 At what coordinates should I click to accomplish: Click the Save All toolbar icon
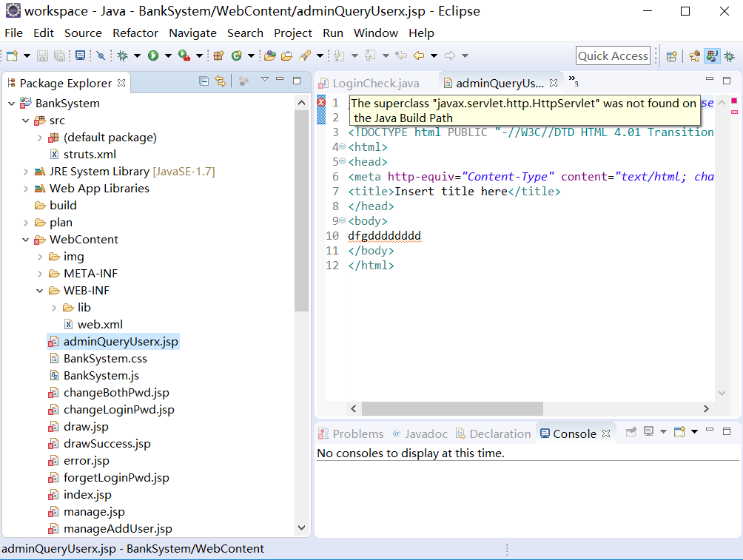pyautogui.click(x=60, y=56)
